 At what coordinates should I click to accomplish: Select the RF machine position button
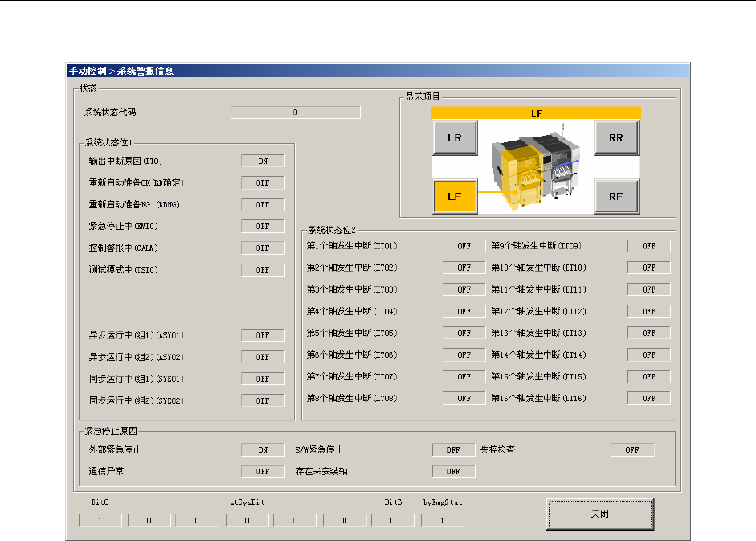tap(616, 196)
